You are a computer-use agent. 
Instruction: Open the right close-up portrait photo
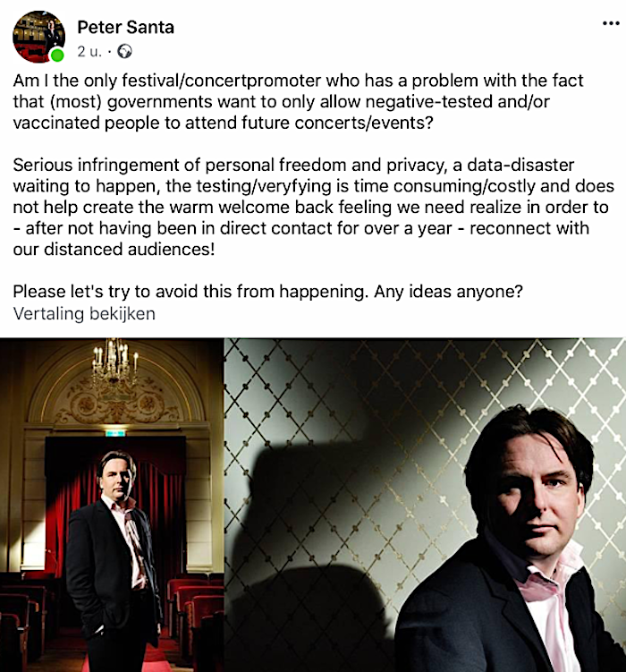coord(425,505)
